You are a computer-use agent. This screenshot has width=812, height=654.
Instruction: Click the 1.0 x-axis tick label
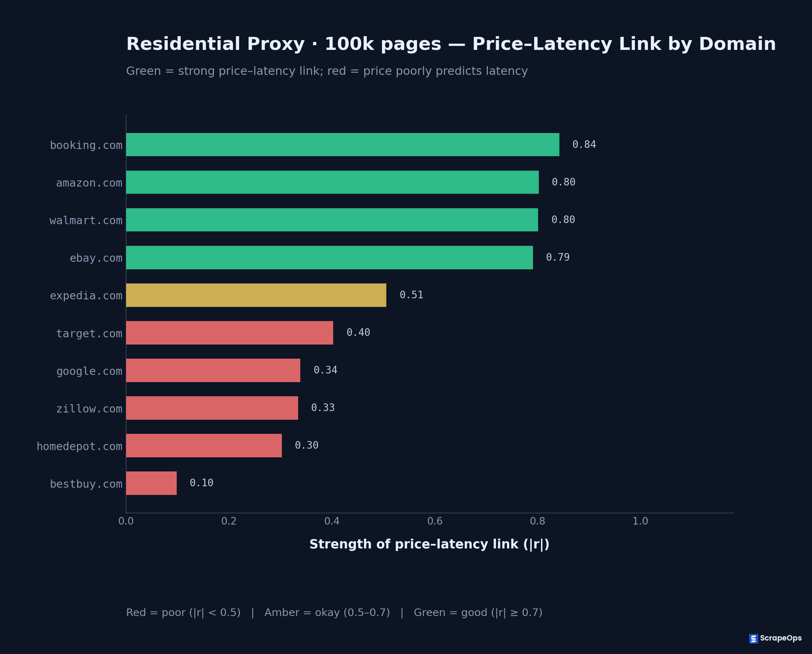coord(640,521)
